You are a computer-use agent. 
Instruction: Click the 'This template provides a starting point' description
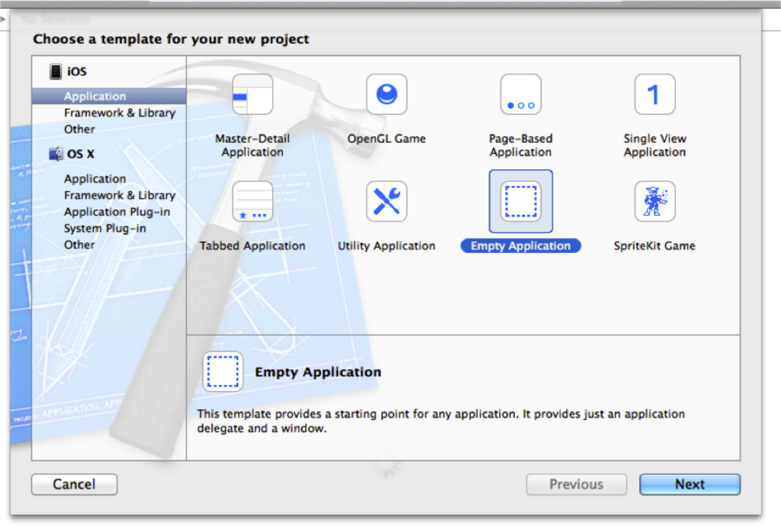click(x=441, y=422)
